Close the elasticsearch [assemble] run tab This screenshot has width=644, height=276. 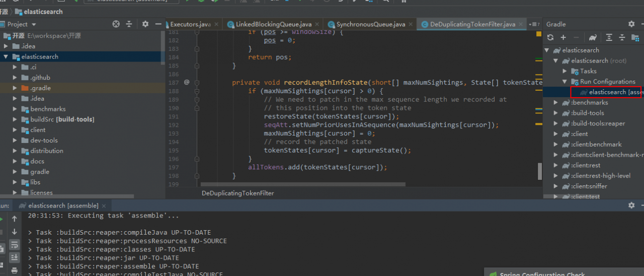(105, 205)
